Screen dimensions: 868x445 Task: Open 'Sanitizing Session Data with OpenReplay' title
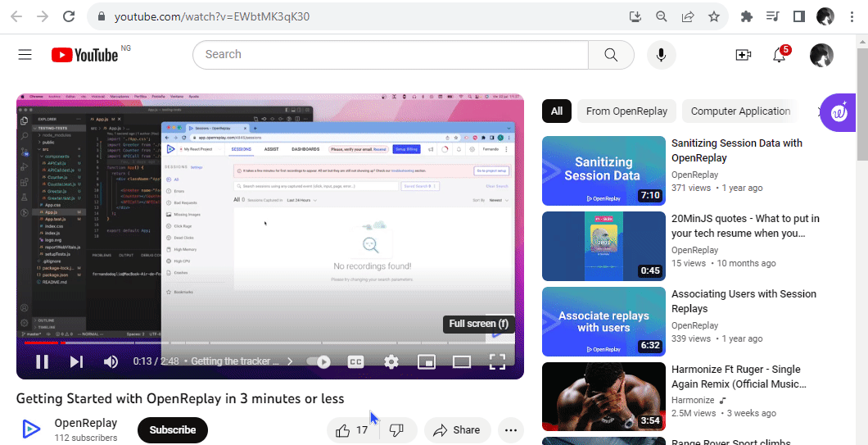coord(737,151)
